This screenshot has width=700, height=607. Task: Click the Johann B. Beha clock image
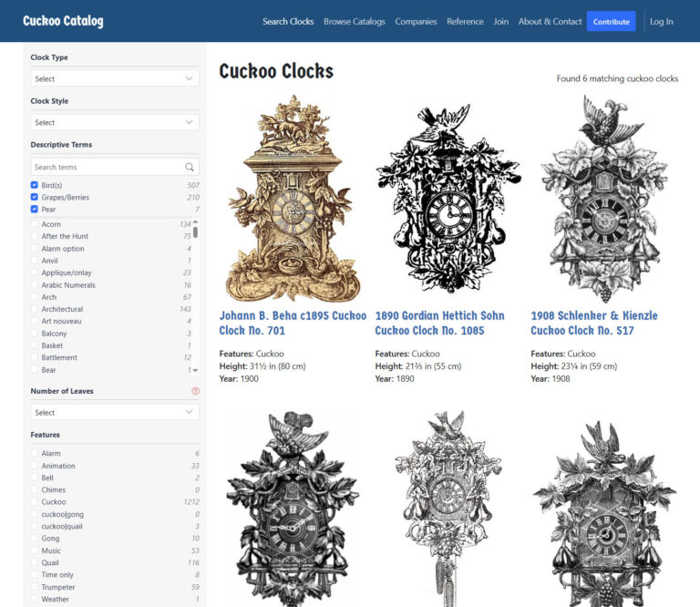point(293,198)
